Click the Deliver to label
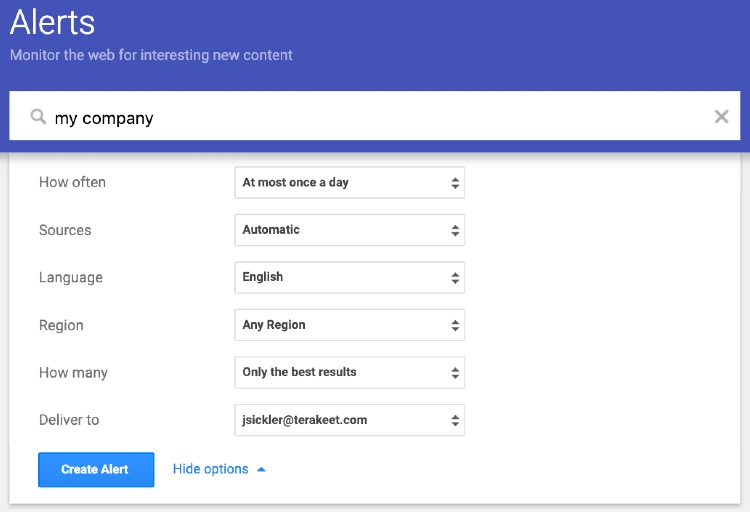The image size is (750, 512). pyautogui.click(x=69, y=420)
